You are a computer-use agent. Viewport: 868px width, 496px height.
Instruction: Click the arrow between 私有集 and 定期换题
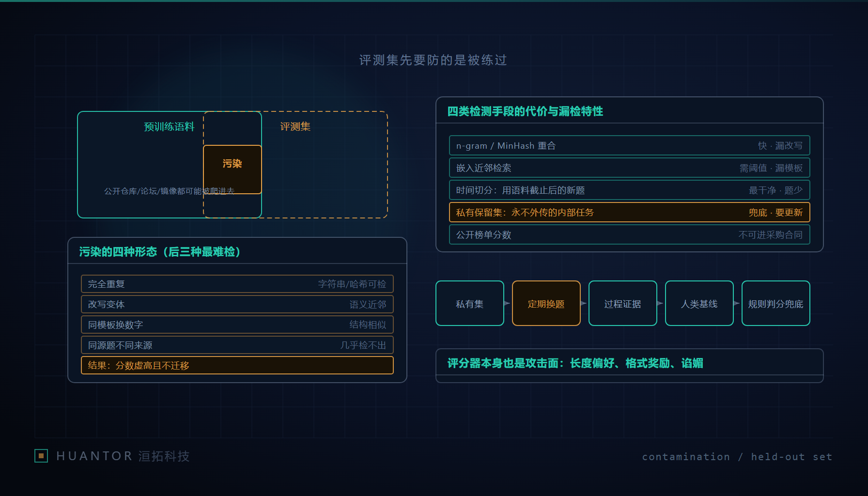(508, 303)
